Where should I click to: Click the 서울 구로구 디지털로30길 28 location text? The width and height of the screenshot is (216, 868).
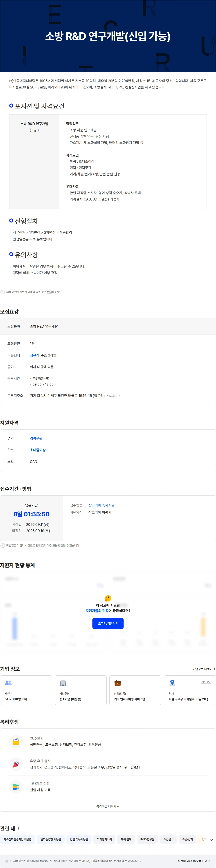[x=190, y=699]
